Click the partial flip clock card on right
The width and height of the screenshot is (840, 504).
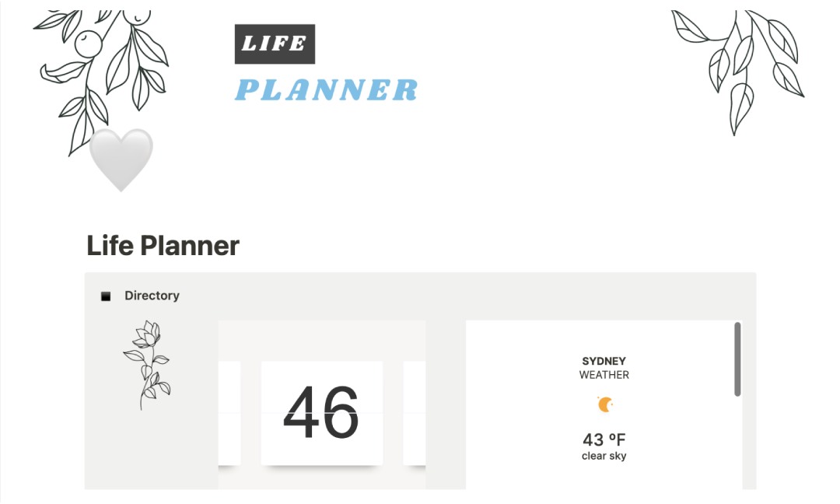point(414,412)
